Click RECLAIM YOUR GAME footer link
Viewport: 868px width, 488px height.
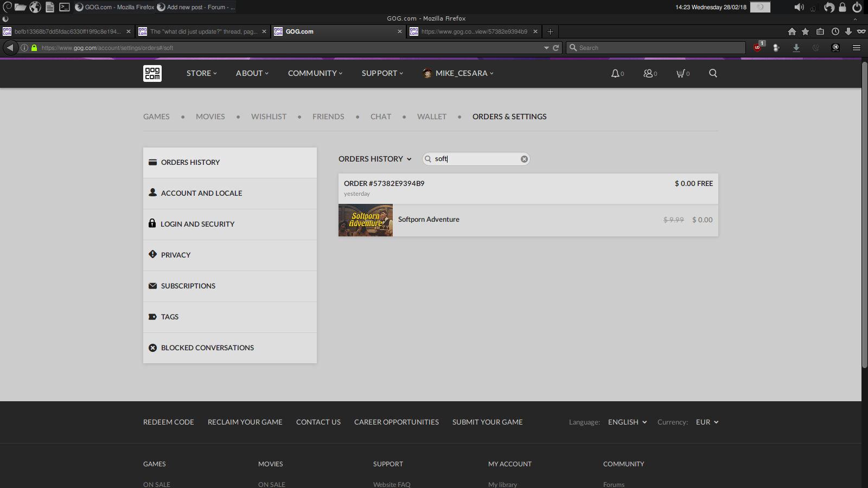(x=245, y=422)
